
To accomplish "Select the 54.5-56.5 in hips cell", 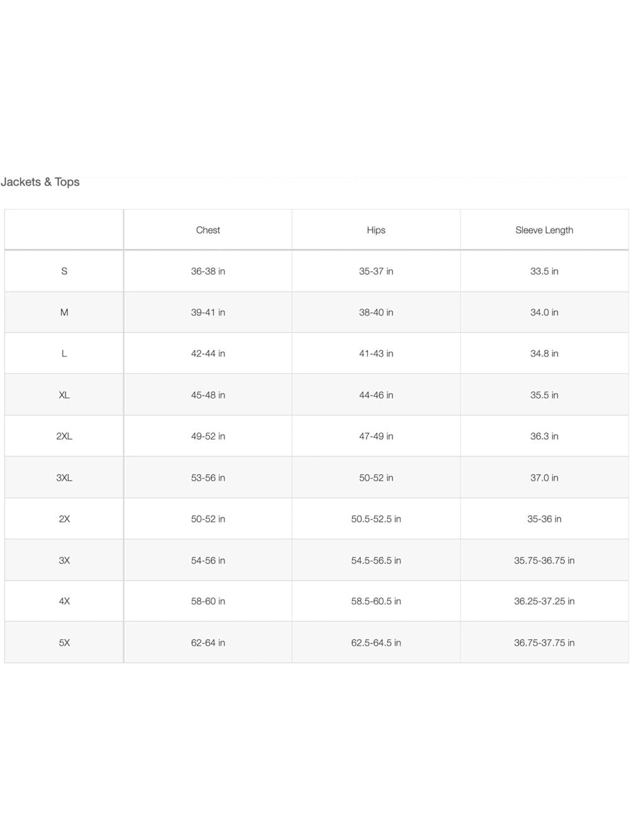I will pos(376,560).
